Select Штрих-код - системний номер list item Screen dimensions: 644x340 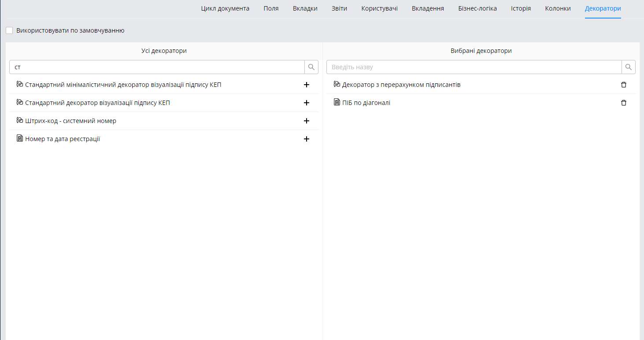tap(164, 121)
